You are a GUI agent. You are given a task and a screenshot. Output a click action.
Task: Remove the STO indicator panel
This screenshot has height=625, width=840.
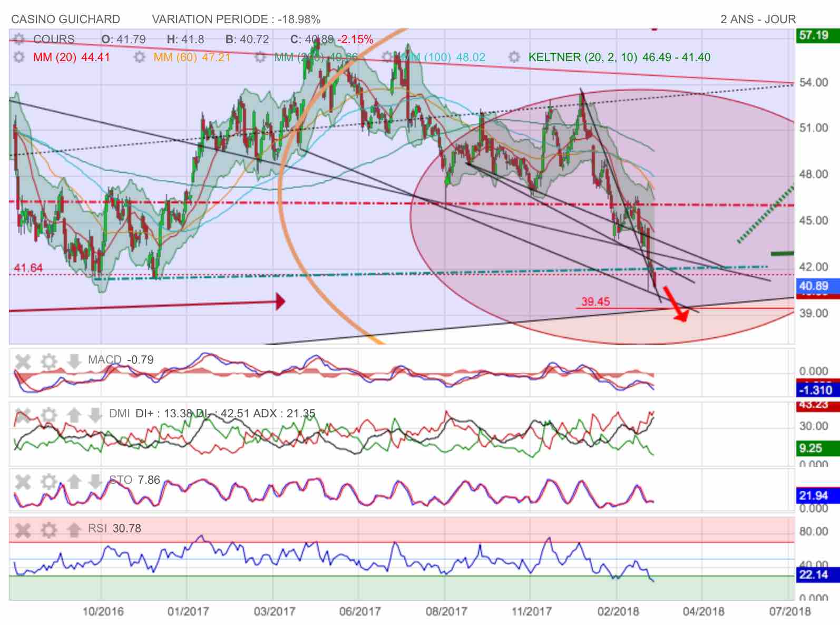pyautogui.click(x=23, y=482)
